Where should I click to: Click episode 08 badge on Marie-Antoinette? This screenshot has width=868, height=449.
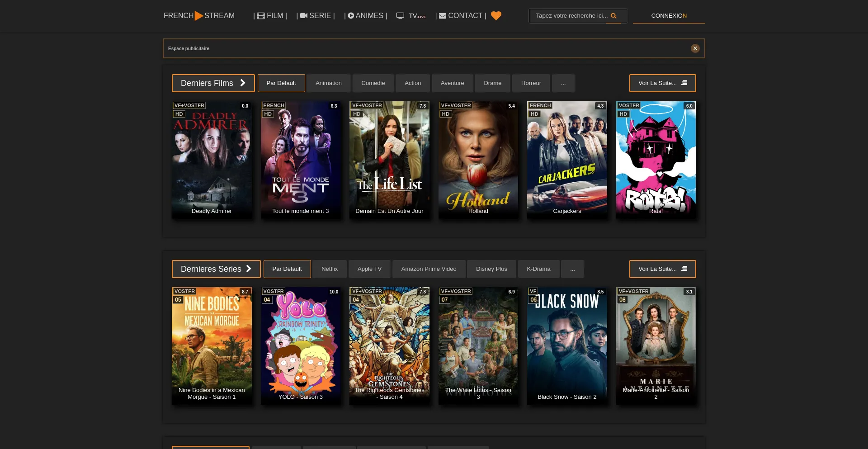click(623, 300)
